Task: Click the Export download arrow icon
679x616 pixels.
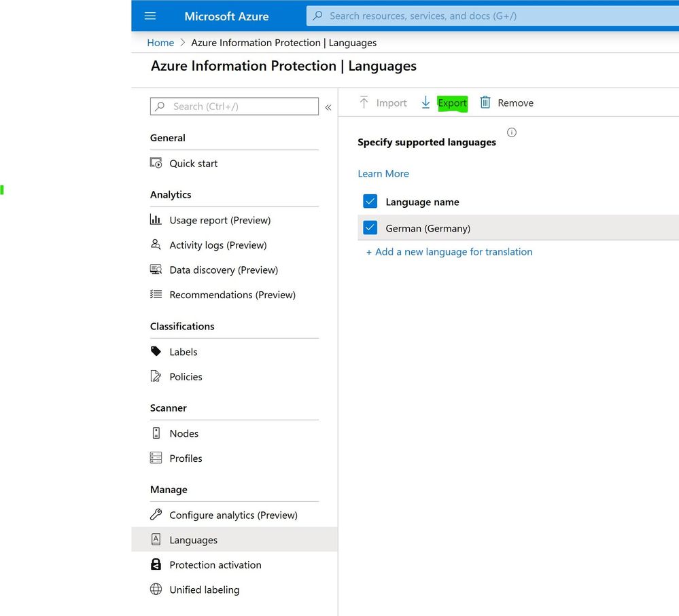Action: 425,103
